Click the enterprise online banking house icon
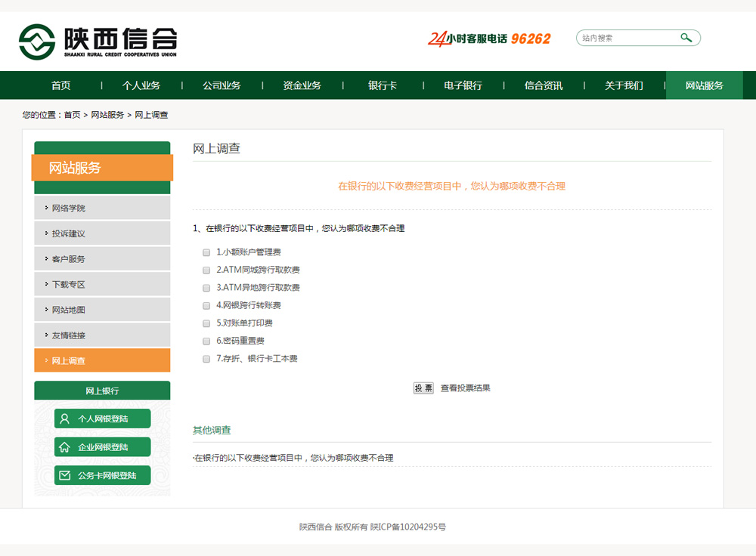This screenshot has width=756, height=556. coord(65,447)
